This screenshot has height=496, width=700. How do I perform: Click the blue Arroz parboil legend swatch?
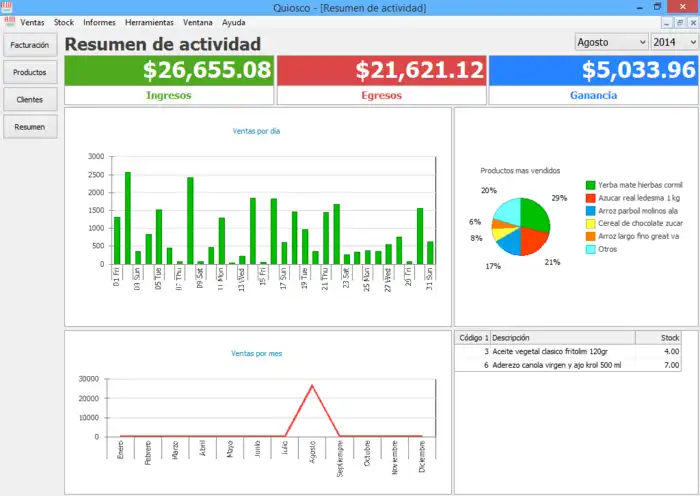[x=590, y=211]
